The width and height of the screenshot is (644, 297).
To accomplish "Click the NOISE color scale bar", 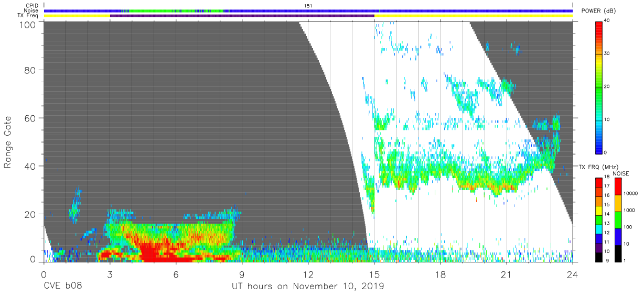I will click(x=618, y=220).
